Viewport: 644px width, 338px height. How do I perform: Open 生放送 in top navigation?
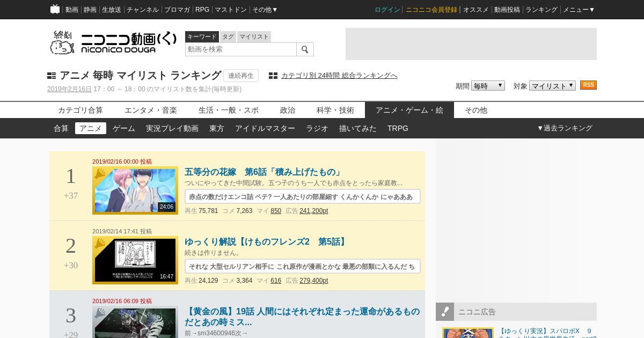tap(112, 10)
